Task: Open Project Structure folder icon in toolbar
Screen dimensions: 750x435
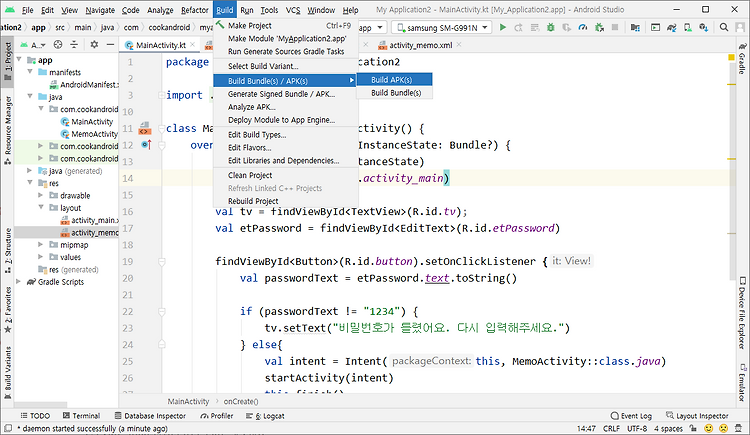Action: pyautogui.click(x=635, y=27)
